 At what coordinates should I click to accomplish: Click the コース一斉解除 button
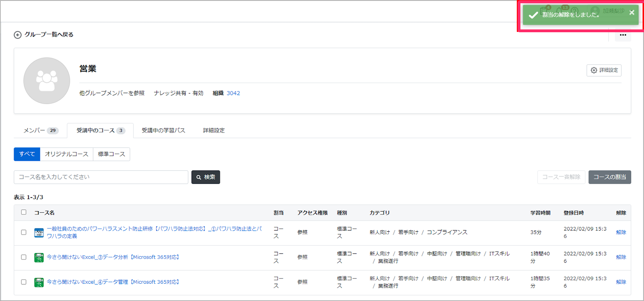coord(561,177)
